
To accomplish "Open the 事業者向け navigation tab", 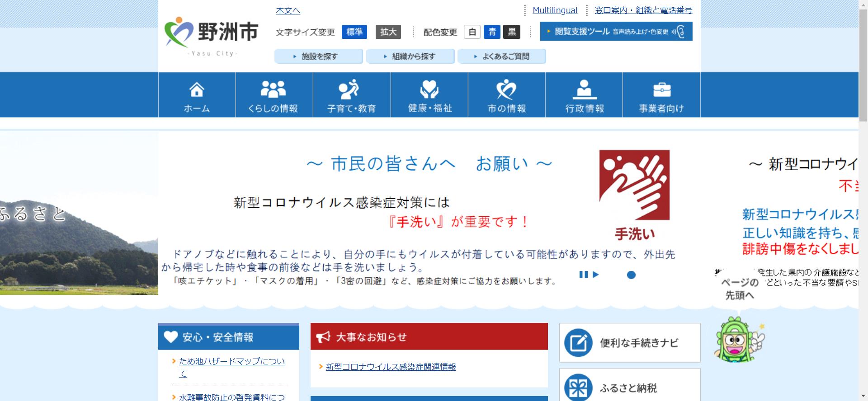I will point(661,95).
